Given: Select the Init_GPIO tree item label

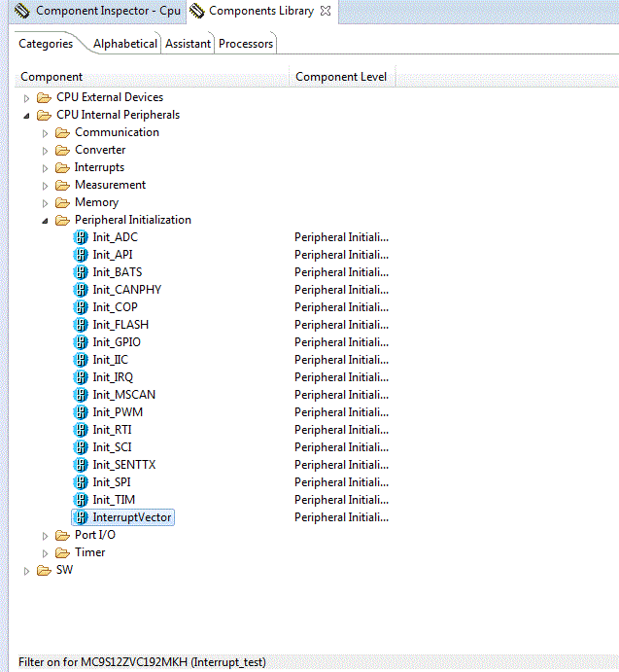Looking at the screenshot, I should [x=117, y=342].
